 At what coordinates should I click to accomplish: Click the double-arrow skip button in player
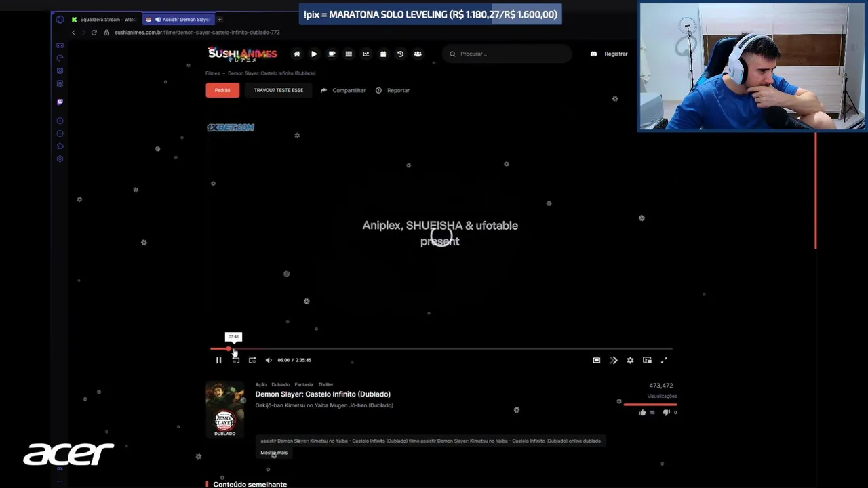(x=614, y=360)
